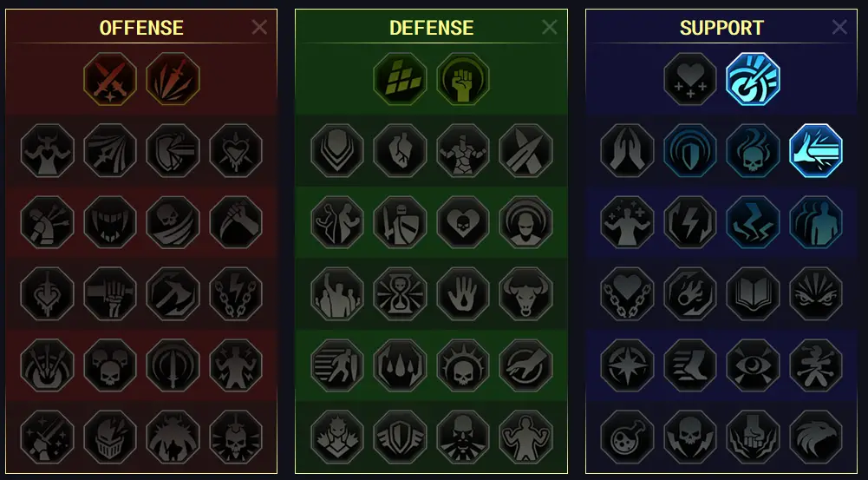
Task: Select the potion flask mastery in Support
Action: click(627, 437)
